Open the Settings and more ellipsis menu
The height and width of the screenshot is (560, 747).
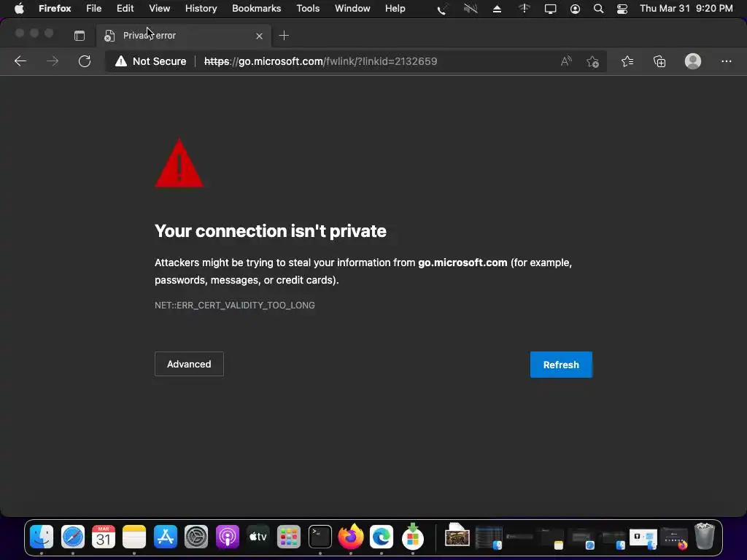click(x=726, y=61)
